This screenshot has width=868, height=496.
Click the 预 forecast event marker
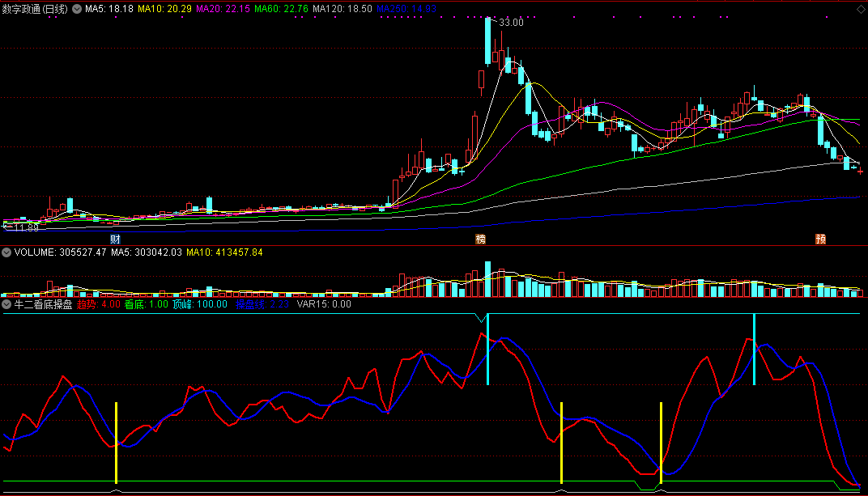point(820,239)
